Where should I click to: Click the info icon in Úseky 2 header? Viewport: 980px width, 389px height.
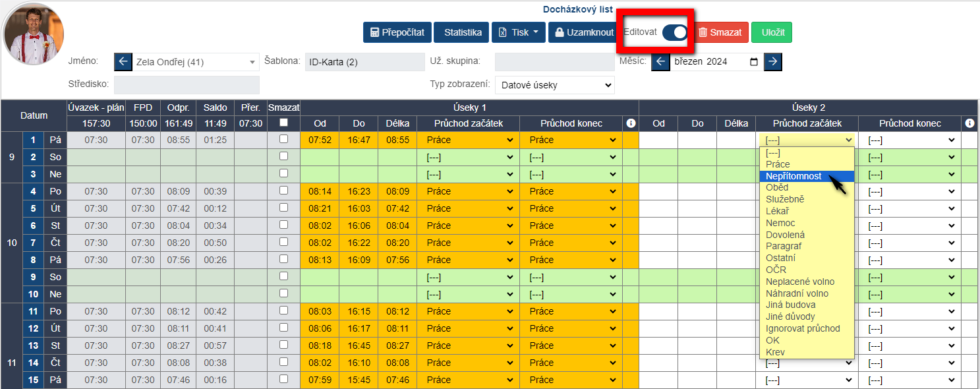(969, 123)
